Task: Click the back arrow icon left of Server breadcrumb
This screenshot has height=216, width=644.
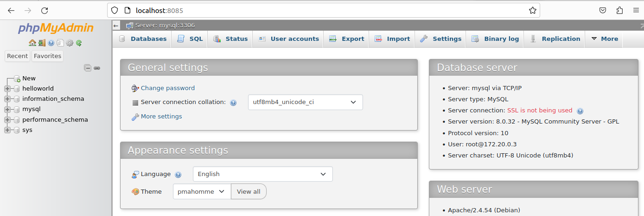Action: (x=116, y=26)
